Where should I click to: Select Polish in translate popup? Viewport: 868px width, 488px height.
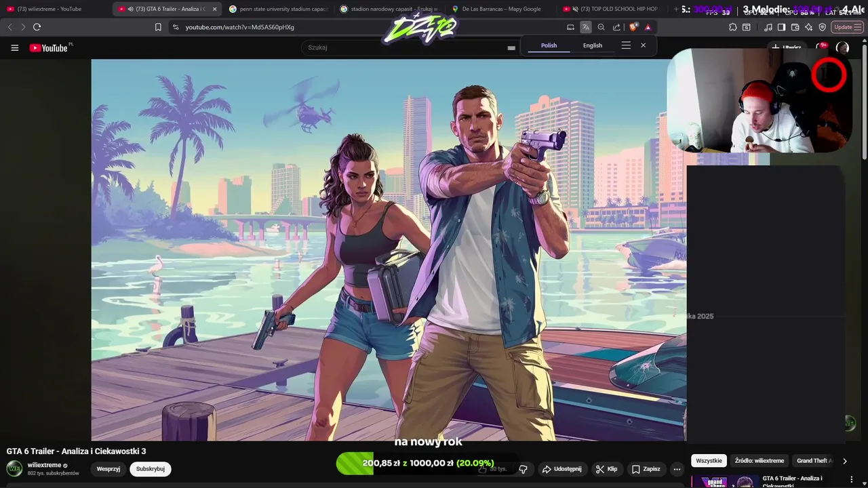[549, 45]
